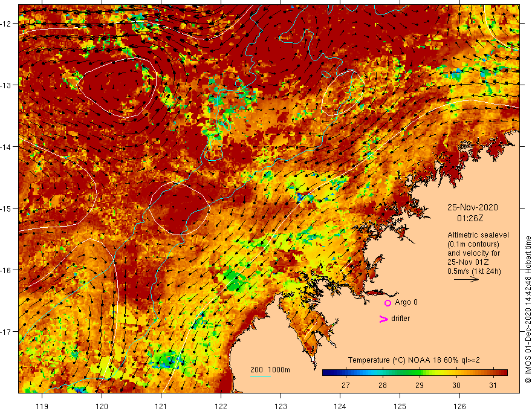Click the '200 1000m' depth label
The height and width of the screenshot is (411, 532).
(270, 370)
